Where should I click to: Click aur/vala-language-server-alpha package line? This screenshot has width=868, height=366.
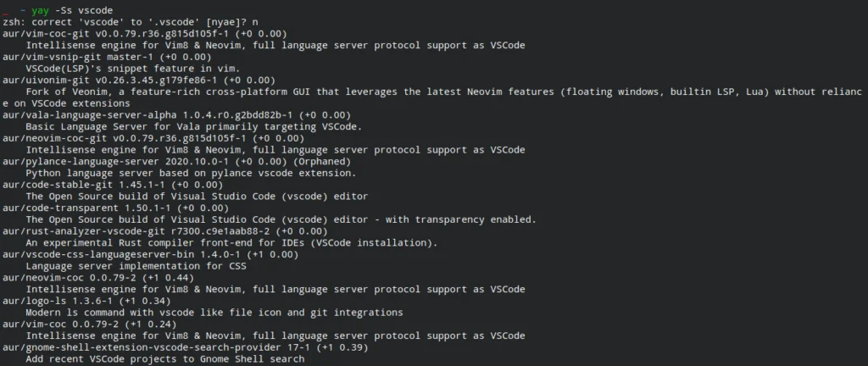click(x=176, y=115)
